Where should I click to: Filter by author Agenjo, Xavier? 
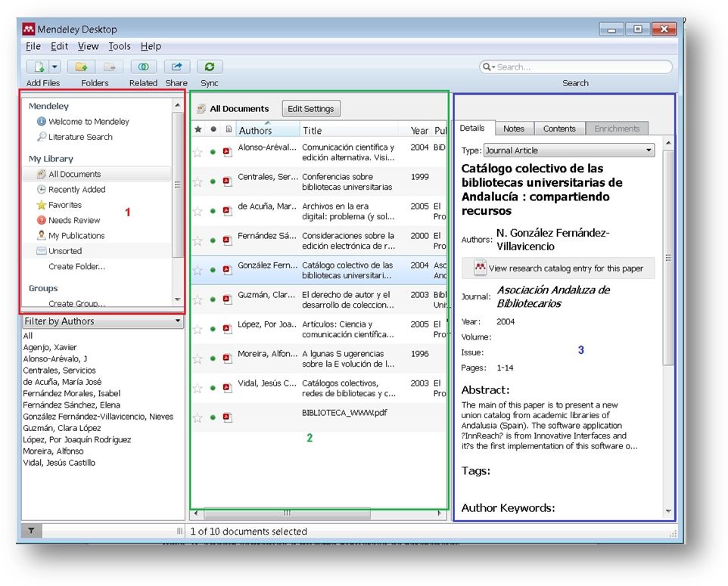click(x=50, y=347)
